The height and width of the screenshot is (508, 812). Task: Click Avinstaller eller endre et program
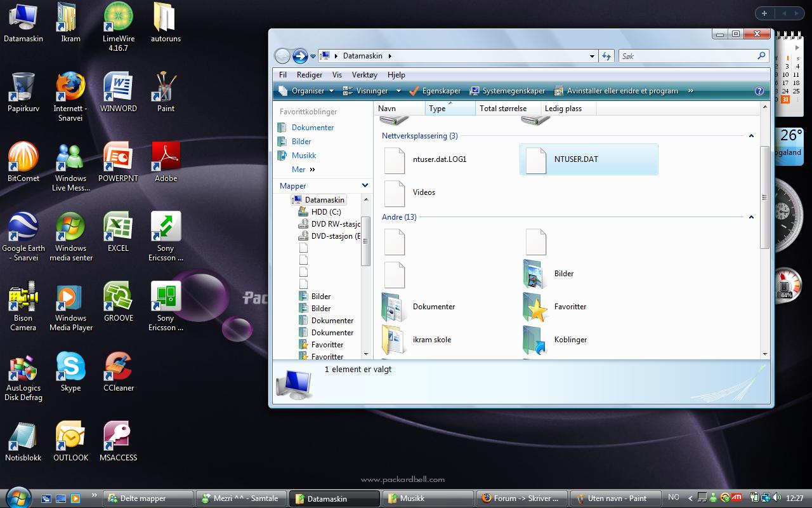[617, 91]
